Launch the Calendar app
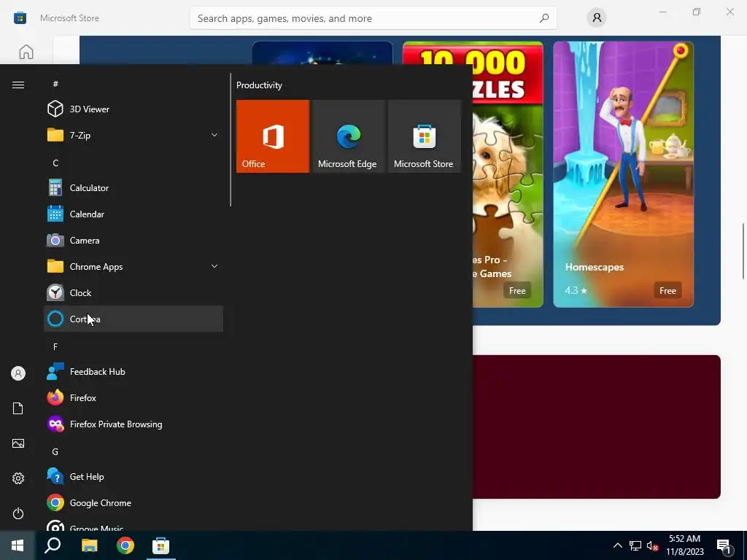747x560 pixels. coord(133,214)
